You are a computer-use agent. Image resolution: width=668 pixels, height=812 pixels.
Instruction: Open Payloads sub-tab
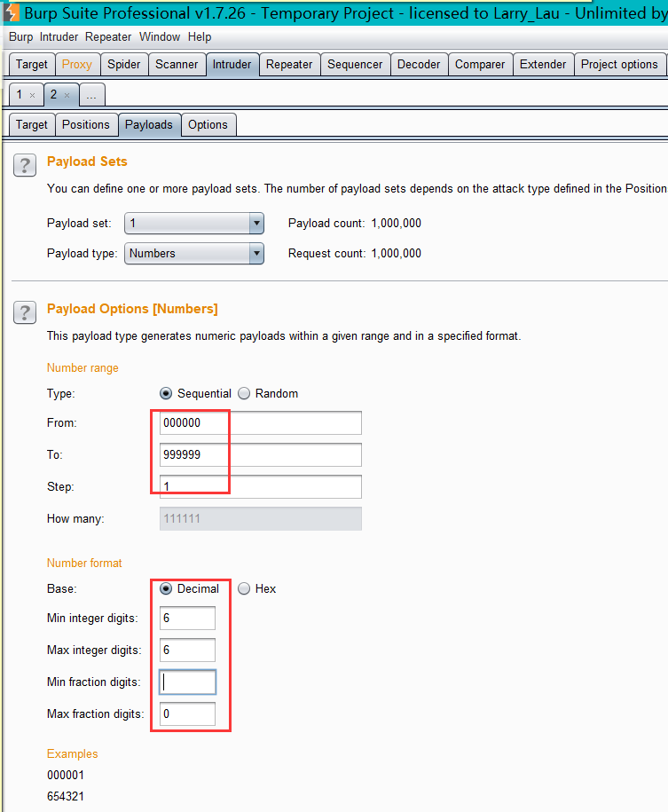pyautogui.click(x=149, y=125)
